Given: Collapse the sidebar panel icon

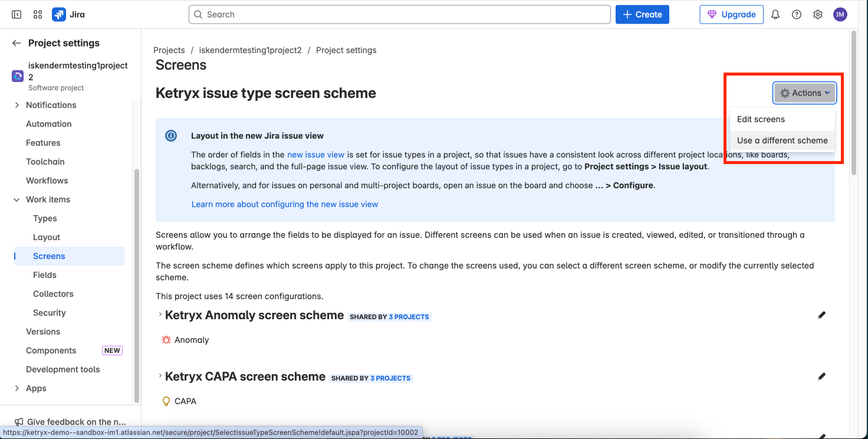Looking at the screenshot, I should pyautogui.click(x=17, y=14).
